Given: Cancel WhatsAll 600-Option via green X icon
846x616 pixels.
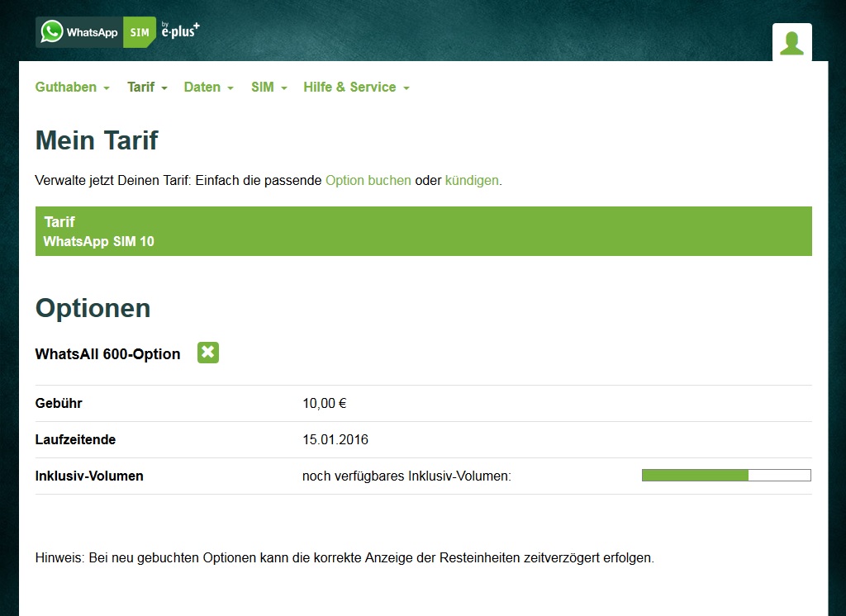Looking at the screenshot, I should point(208,353).
